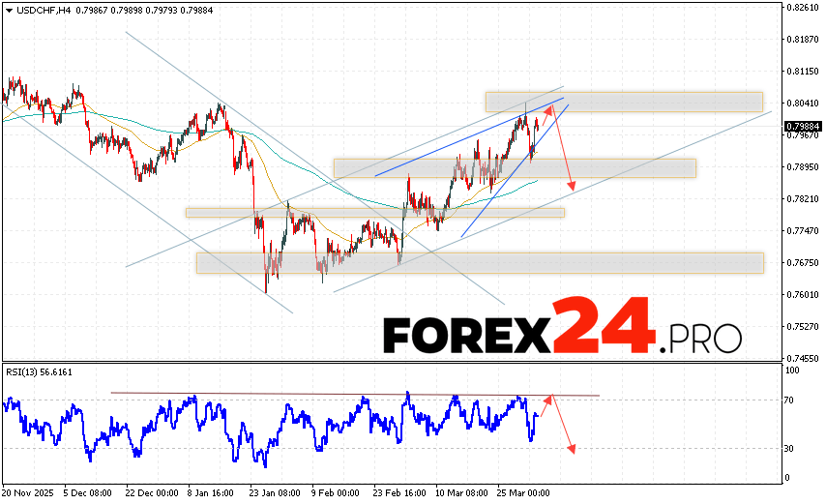Select the current price tag 0.79884
Screen dimensions: 826x504
point(803,127)
